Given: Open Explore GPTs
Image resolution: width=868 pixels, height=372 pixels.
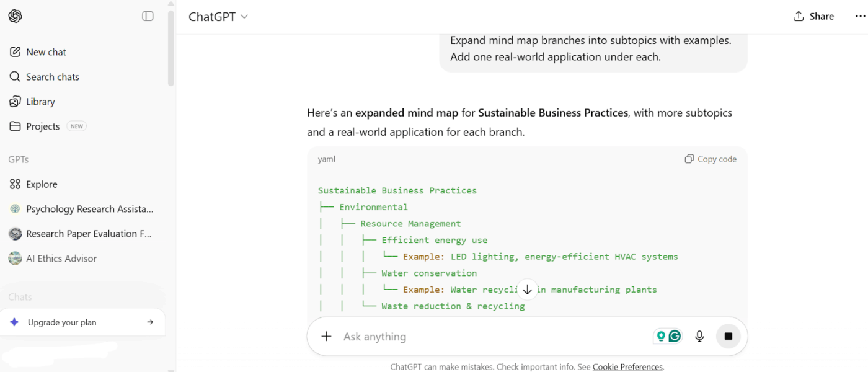Looking at the screenshot, I should coord(42,184).
